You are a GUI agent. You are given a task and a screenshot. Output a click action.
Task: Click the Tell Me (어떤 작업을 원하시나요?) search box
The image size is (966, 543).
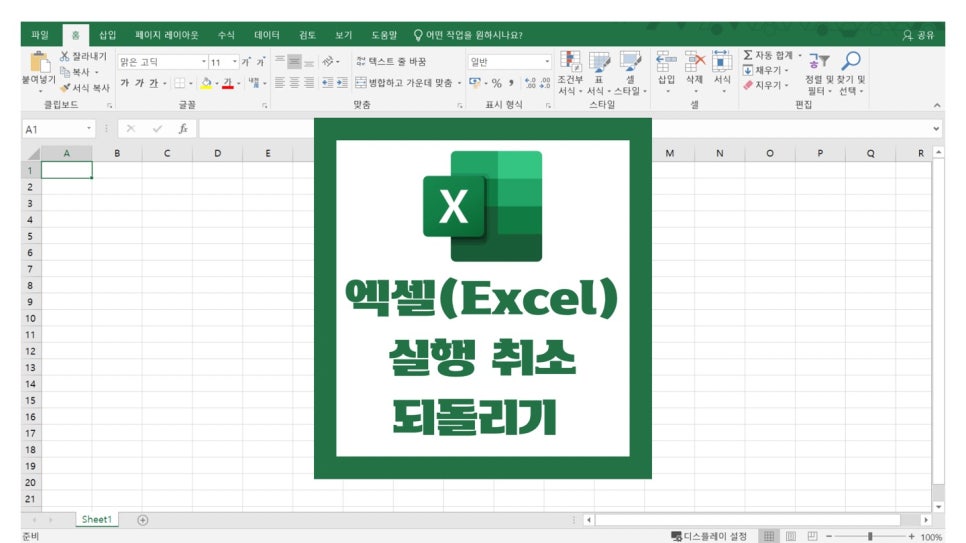(468, 35)
